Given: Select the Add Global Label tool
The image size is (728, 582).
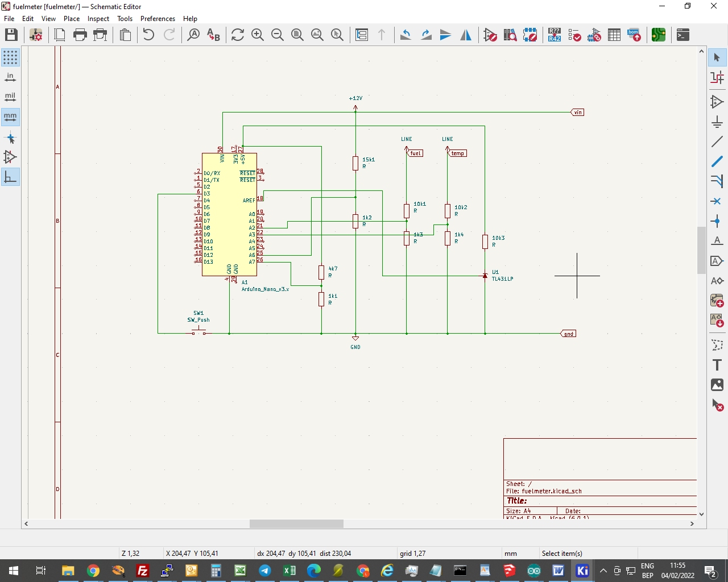Looking at the screenshot, I should [x=717, y=261].
